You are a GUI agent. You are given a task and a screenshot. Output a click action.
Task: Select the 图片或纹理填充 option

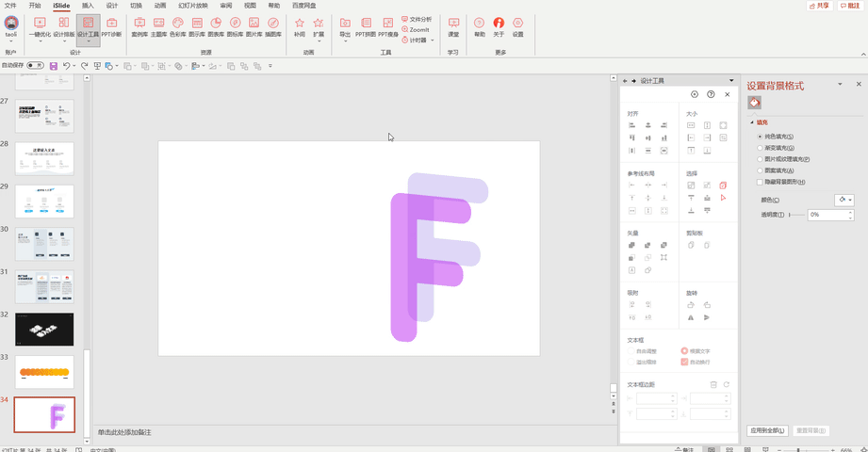[783, 159]
